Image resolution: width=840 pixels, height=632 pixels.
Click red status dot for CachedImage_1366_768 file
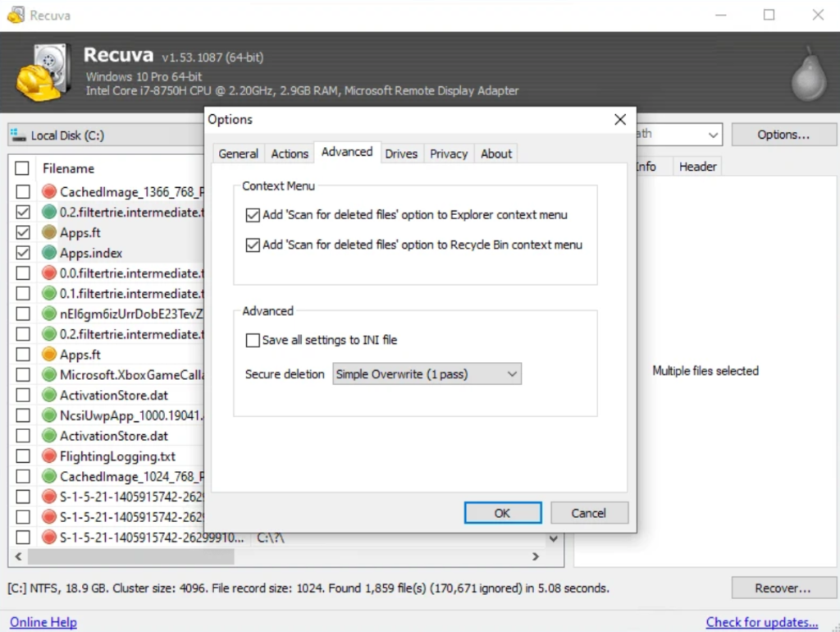click(48, 192)
